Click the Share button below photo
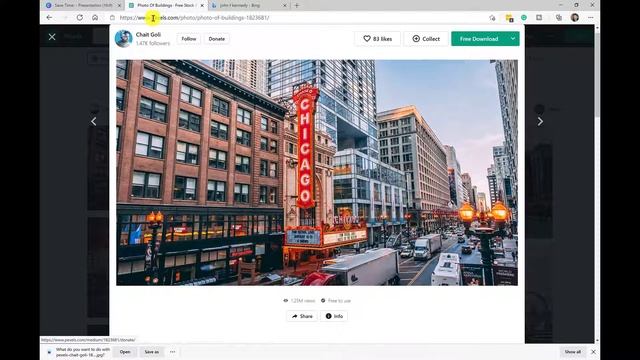 point(302,316)
